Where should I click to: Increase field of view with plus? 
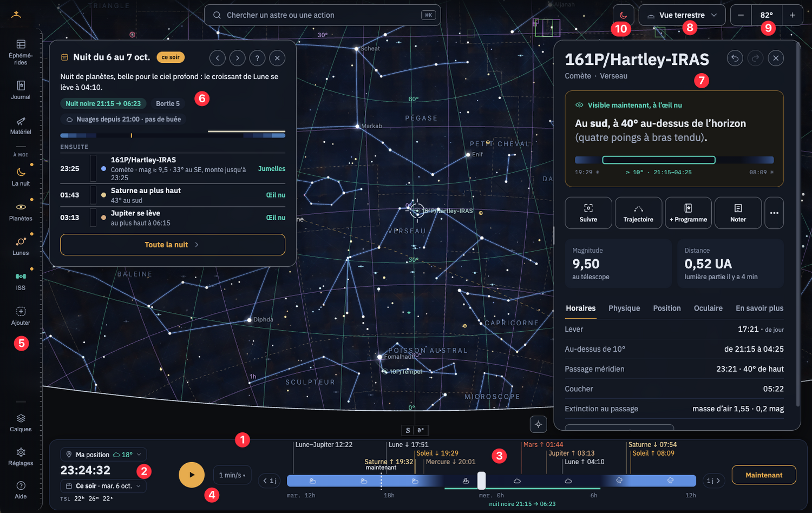click(793, 15)
